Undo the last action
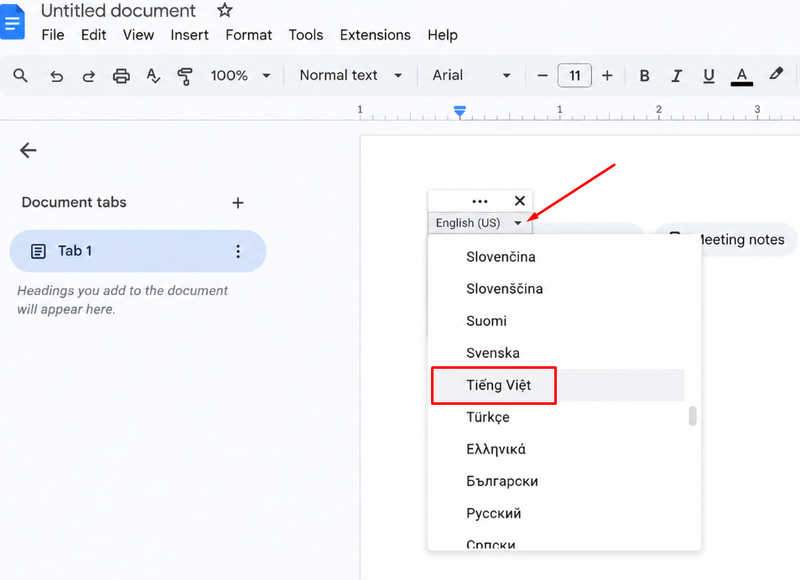 [56, 76]
